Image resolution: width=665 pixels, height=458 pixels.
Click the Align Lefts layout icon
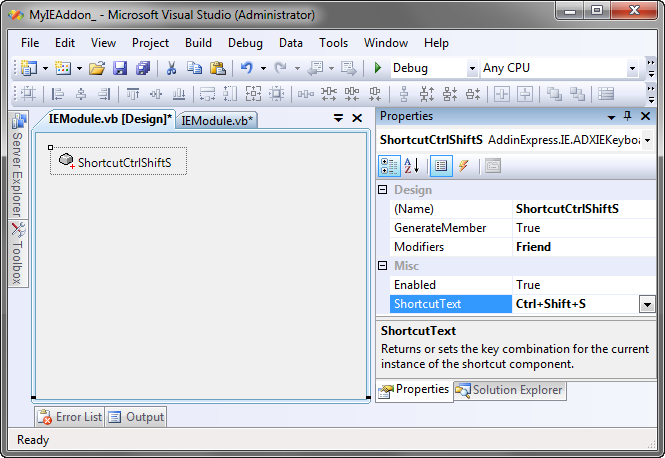coord(57,94)
